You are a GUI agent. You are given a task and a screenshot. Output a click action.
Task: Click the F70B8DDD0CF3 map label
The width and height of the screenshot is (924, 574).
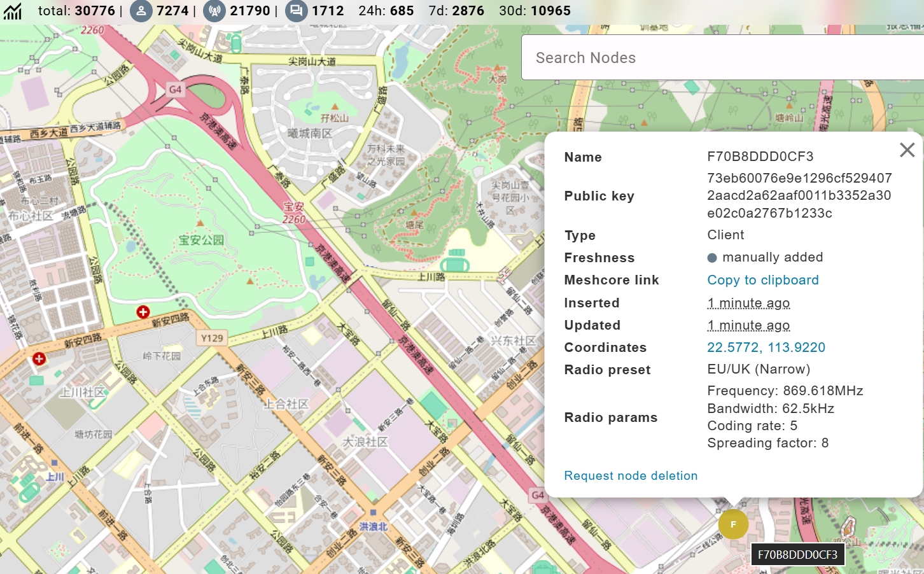[x=797, y=555]
